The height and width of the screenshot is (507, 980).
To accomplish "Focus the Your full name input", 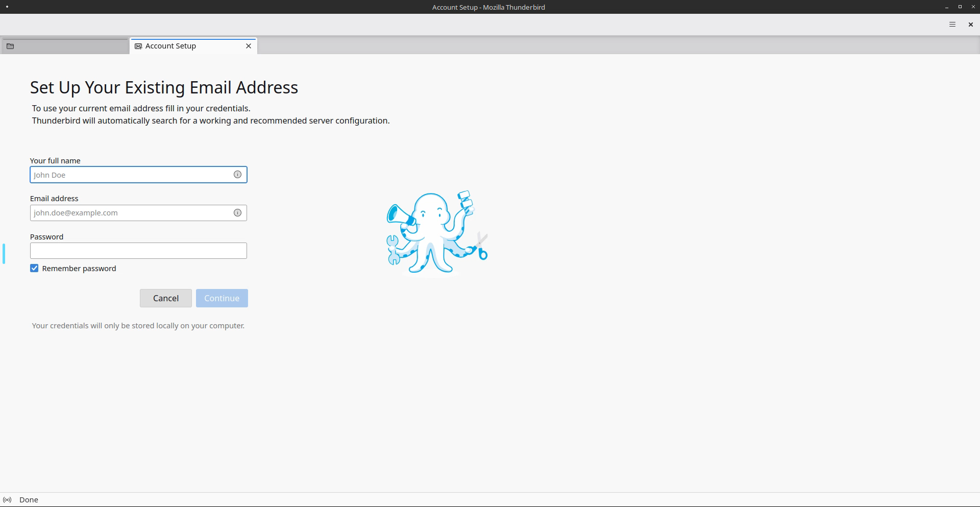I will pos(130,175).
